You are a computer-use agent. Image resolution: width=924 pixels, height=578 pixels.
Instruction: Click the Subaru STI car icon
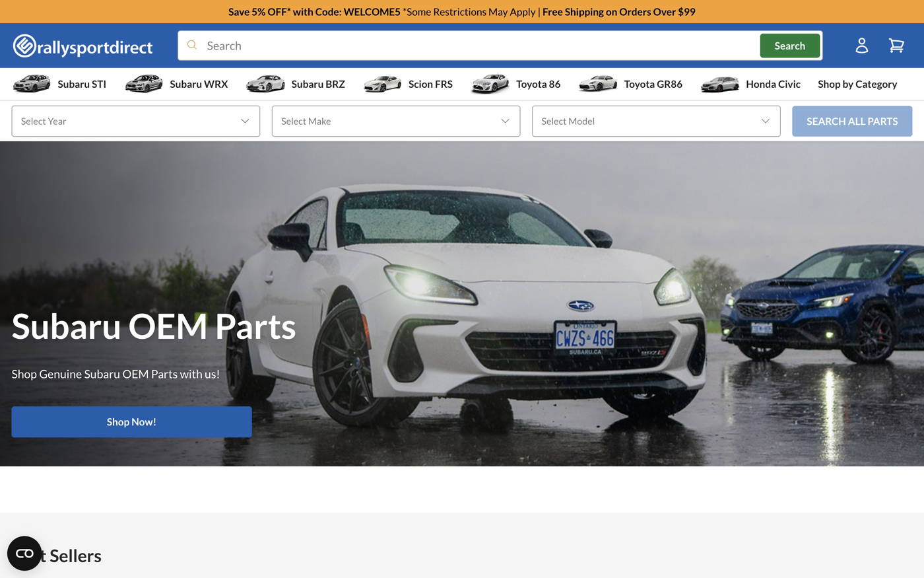tap(31, 83)
